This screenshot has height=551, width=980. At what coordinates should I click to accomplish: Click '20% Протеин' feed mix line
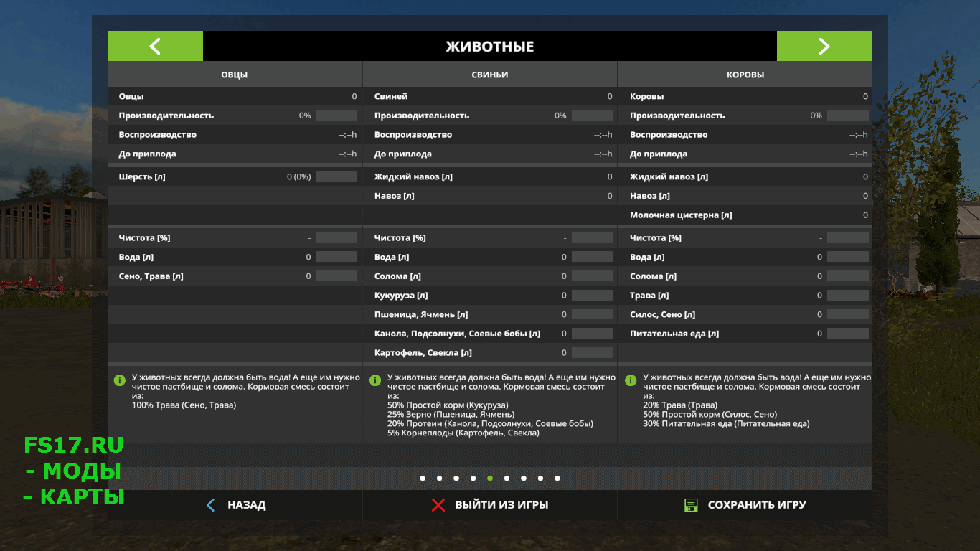(x=490, y=424)
